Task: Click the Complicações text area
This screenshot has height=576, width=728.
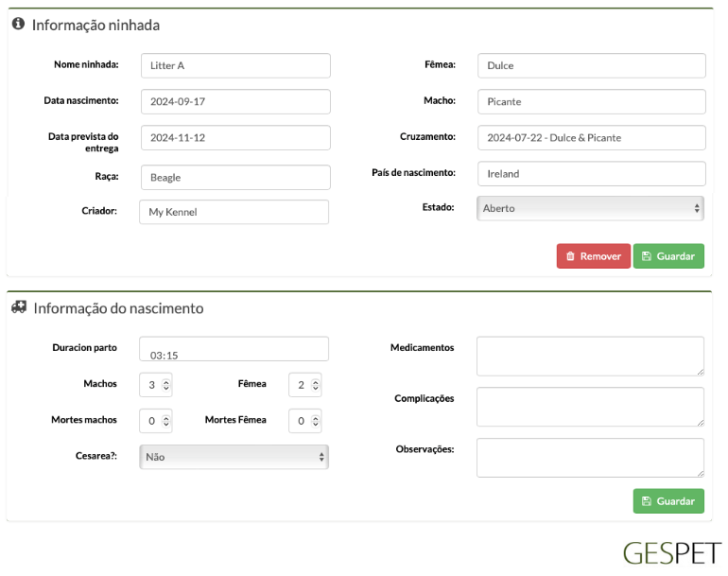Action: pos(590,407)
